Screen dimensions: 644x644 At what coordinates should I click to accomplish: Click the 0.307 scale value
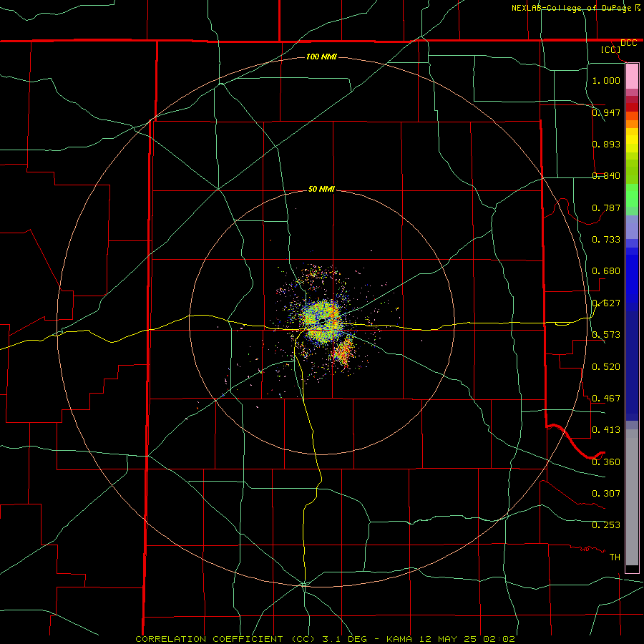606,494
